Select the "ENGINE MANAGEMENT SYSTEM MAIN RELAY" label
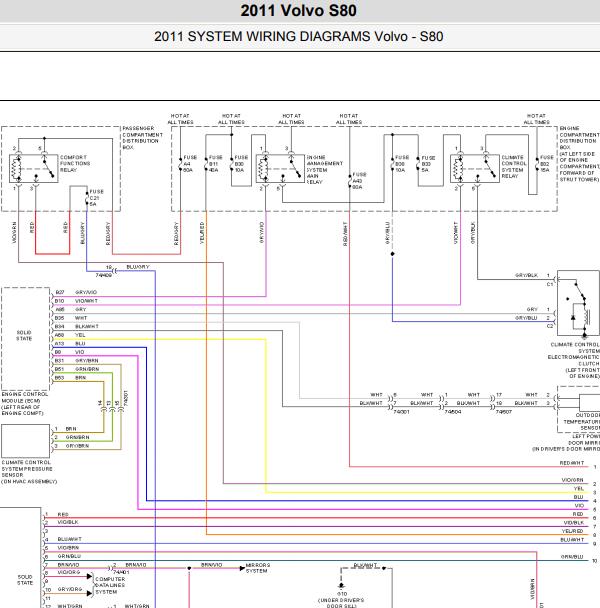 tap(325, 169)
